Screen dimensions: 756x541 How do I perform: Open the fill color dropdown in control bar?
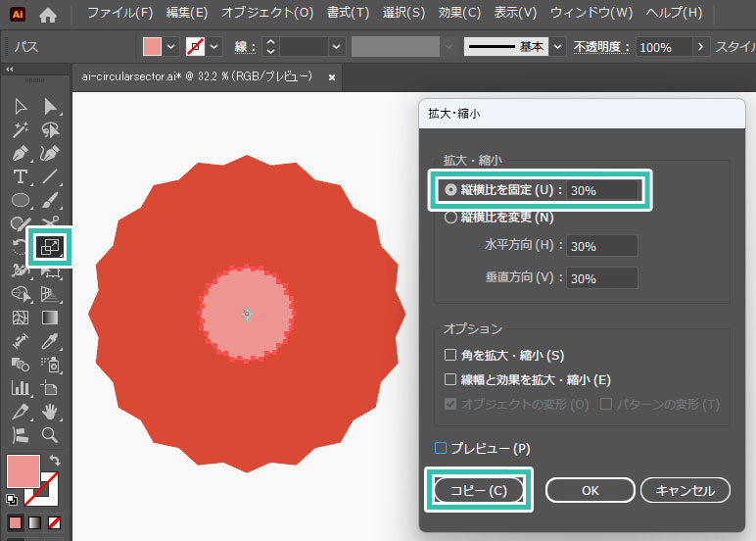click(x=172, y=47)
